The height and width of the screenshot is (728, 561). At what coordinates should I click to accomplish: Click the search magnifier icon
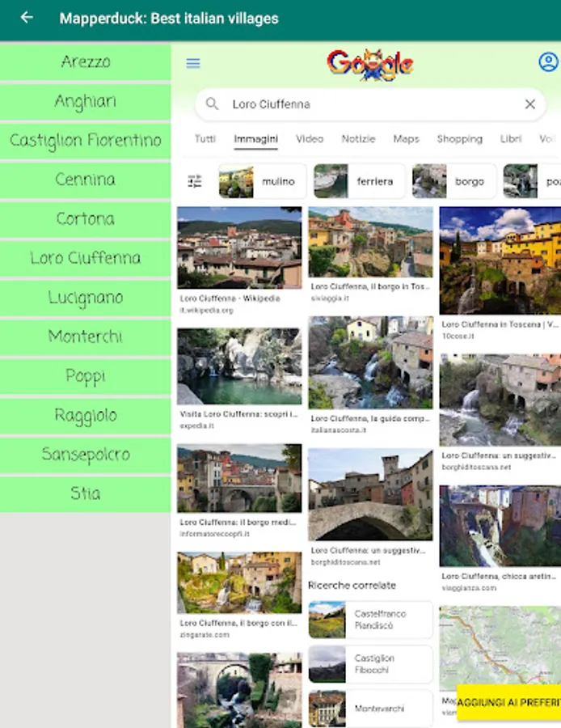212,104
